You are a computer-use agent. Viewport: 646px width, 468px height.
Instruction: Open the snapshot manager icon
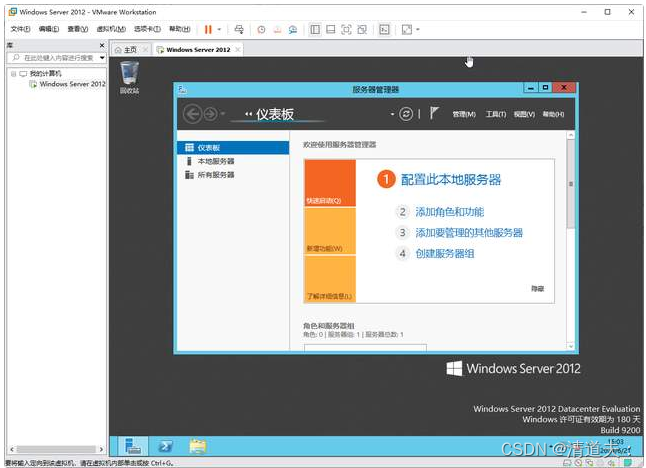[293, 30]
